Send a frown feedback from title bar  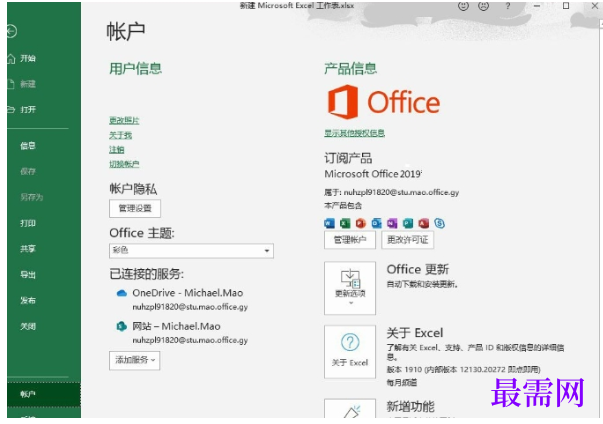pyautogui.click(x=483, y=6)
